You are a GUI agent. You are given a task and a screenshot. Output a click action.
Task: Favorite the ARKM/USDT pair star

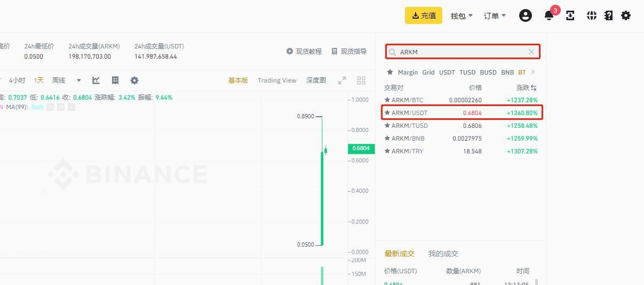[x=387, y=112]
